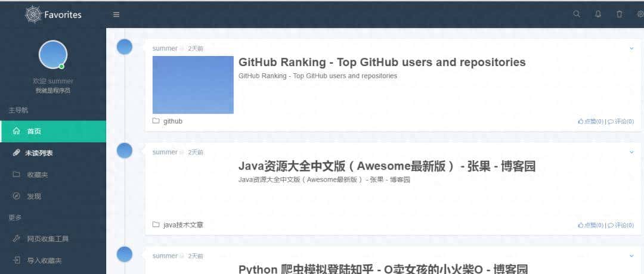
Task: Click 我就是程序员 profile tagline
Action: (53, 91)
